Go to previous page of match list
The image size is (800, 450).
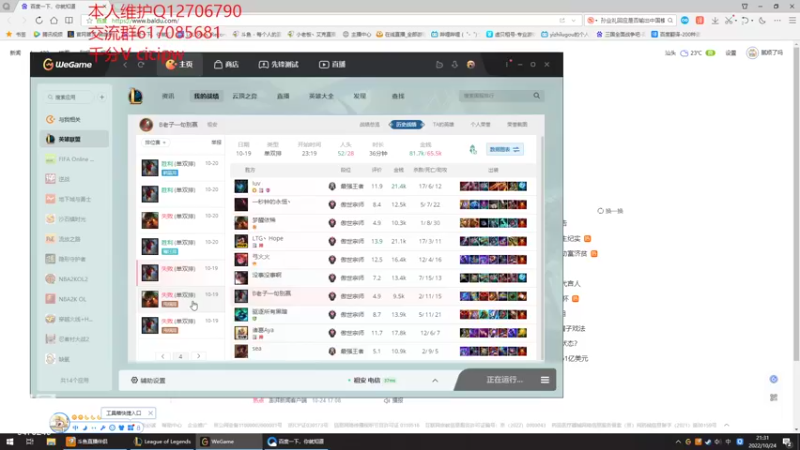click(x=163, y=356)
